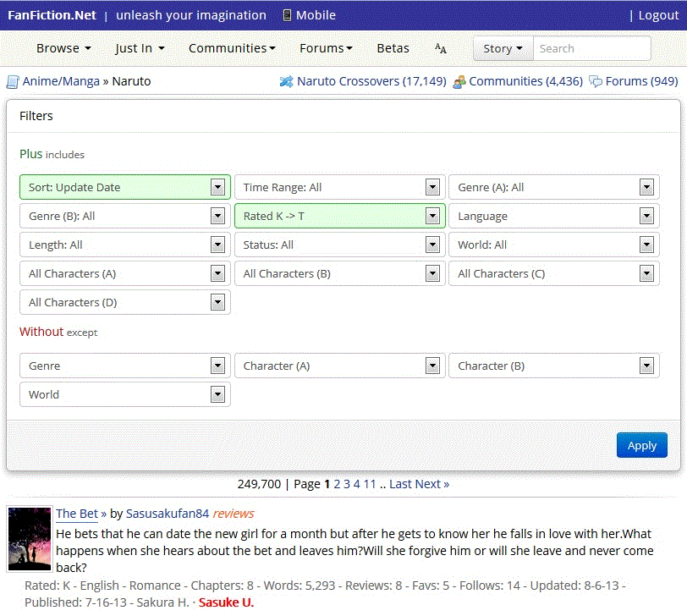Open the Without World dropdown

tap(125, 395)
